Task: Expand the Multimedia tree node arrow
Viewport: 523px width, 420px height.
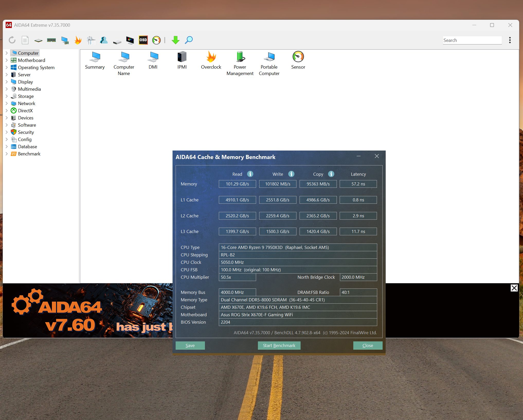Action: pos(7,89)
